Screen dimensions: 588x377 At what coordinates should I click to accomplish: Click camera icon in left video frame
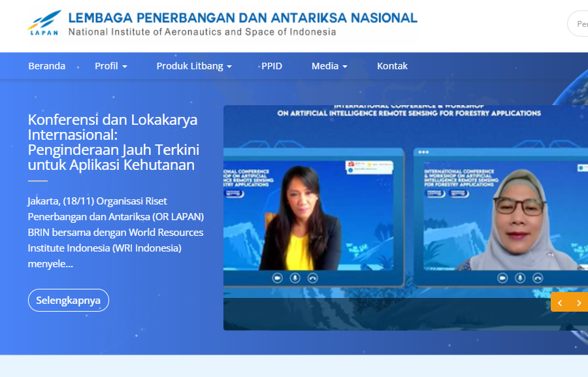coord(278,278)
